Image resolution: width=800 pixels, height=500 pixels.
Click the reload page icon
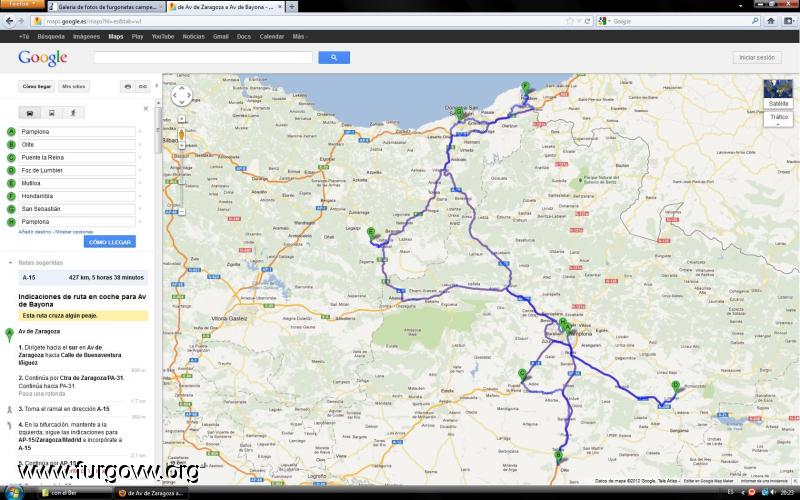click(587, 21)
